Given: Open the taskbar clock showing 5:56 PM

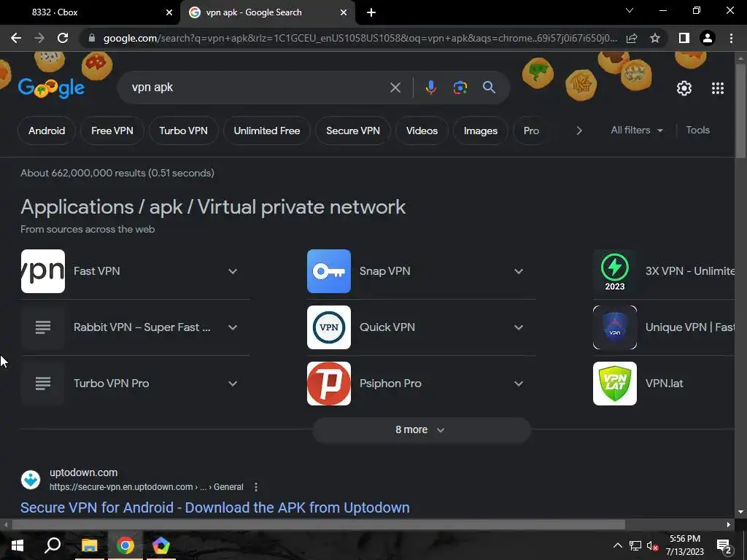Looking at the screenshot, I should (684, 545).
